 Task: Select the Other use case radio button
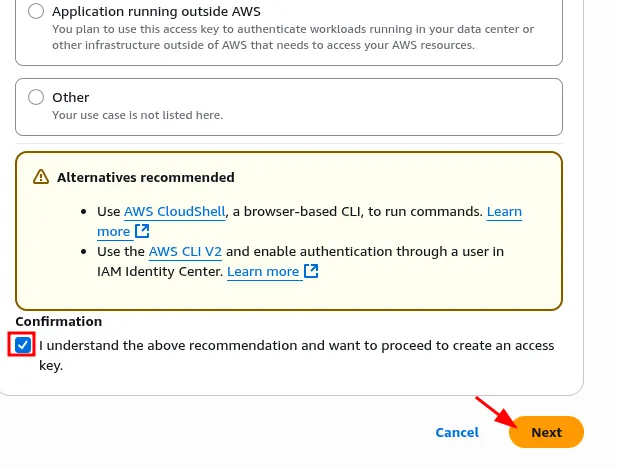(x=36, y=97)
